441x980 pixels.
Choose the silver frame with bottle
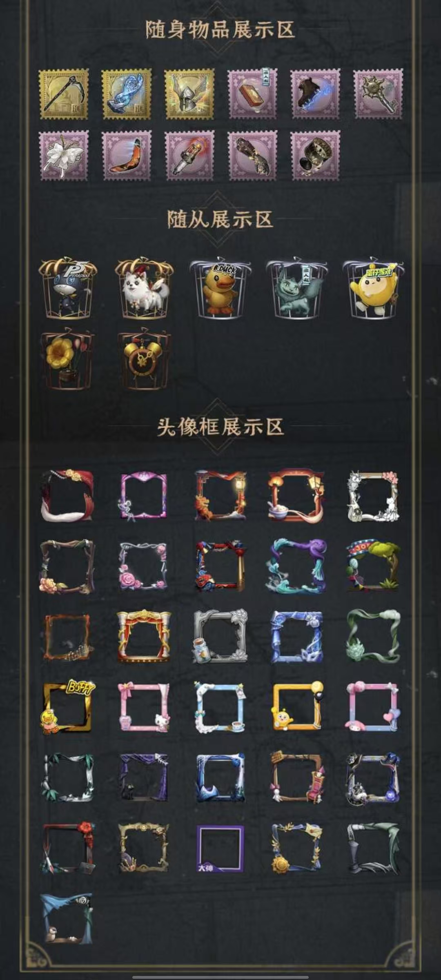coord(220,636)
